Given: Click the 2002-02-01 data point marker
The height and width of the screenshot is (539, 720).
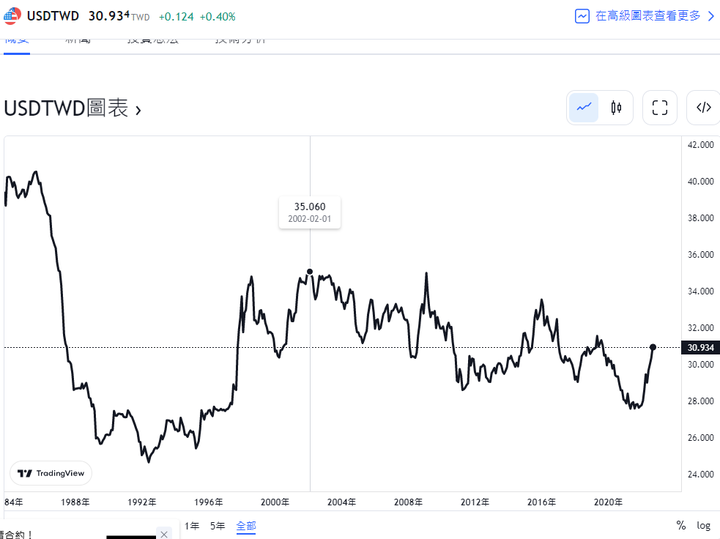Looking at the screenshot, I should (x=310, y=271).
